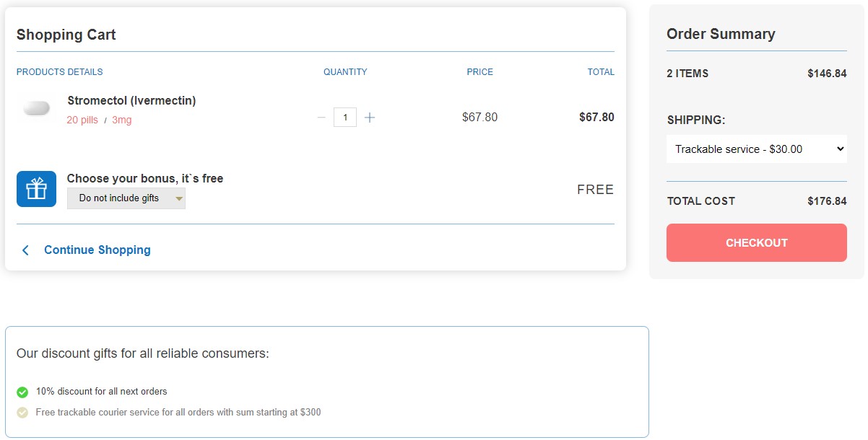Click the plus icon to increase quantity
The width and height of the screenshot is (868, 440).
[370, 118]
